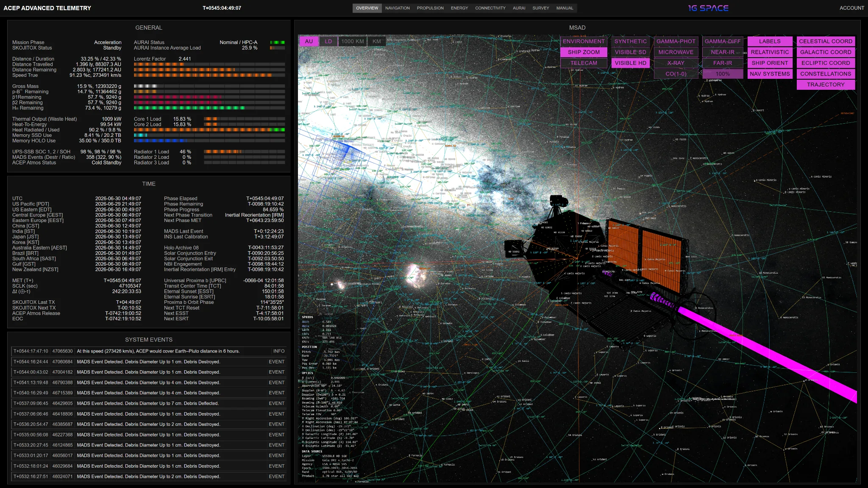Select event row T+0532:16:27:51
Viewport: 868px width, 488px height.
click(x=149, y=477)
